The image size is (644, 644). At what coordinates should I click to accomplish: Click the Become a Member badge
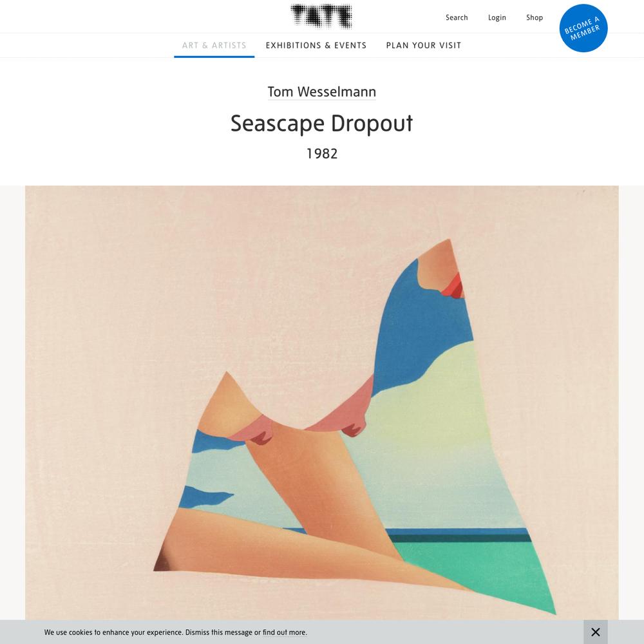(583, 28)
